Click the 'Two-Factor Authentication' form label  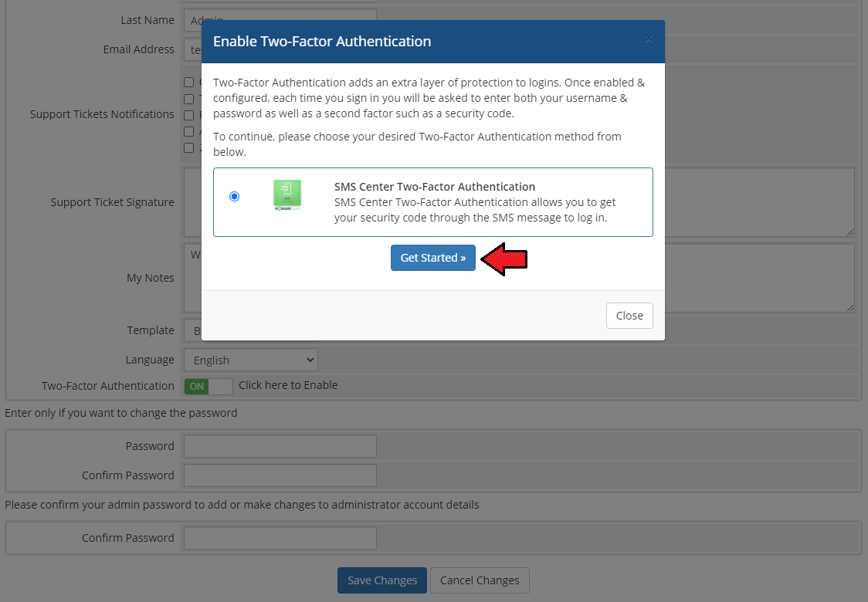pyautogui.click(x=108, y=386)
